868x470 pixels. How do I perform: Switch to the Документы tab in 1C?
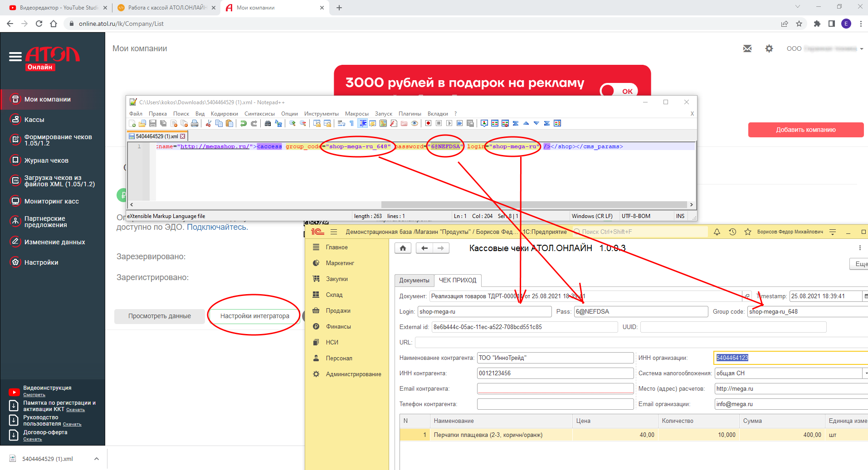pos(414,281)
